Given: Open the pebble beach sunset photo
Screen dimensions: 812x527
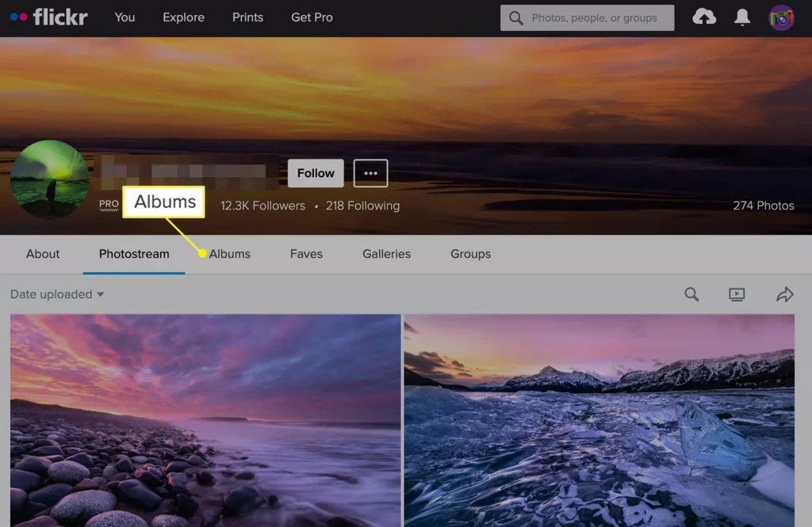Looking at the screenshot, I should tap(205, 421).
